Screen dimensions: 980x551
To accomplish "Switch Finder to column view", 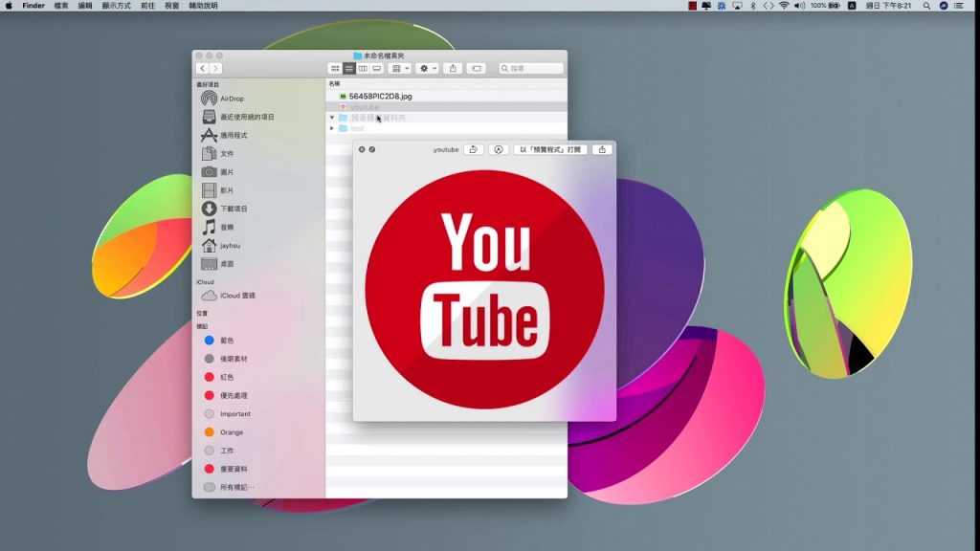I will point(363,69).
